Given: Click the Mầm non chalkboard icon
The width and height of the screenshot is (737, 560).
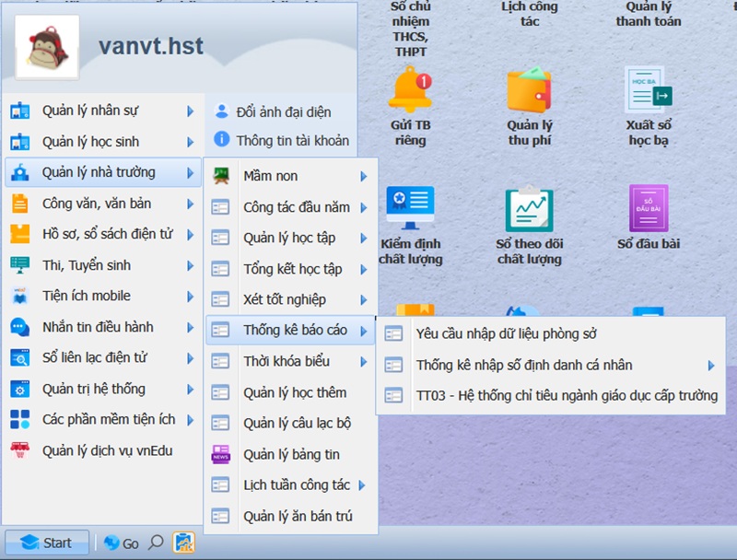Looking at the screenshot, I should point(220,176).
